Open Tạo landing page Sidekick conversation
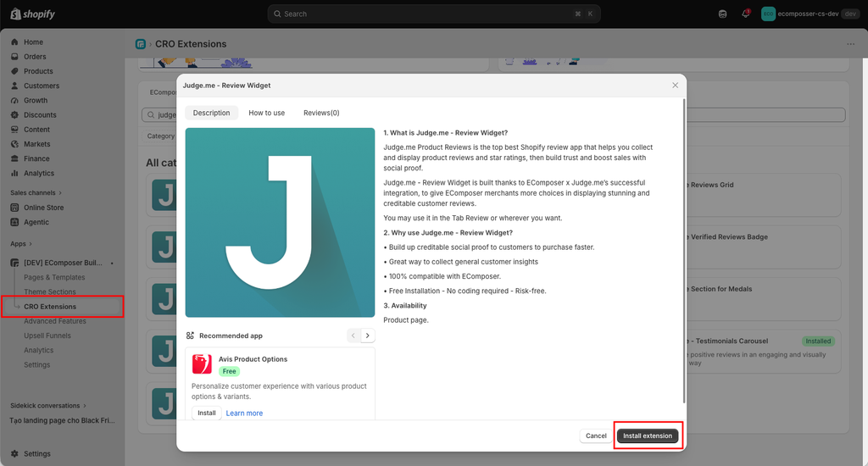Screen dimensions: 868x466 pos(62,420)
